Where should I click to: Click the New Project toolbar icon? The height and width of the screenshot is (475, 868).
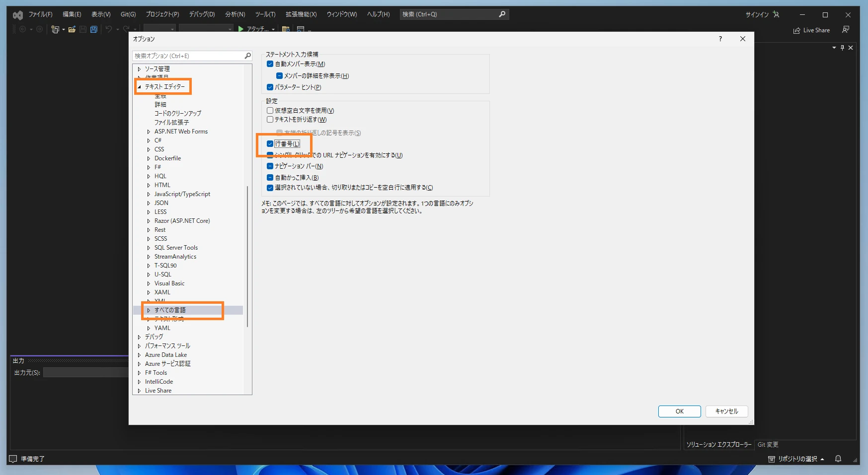[55, 30]
